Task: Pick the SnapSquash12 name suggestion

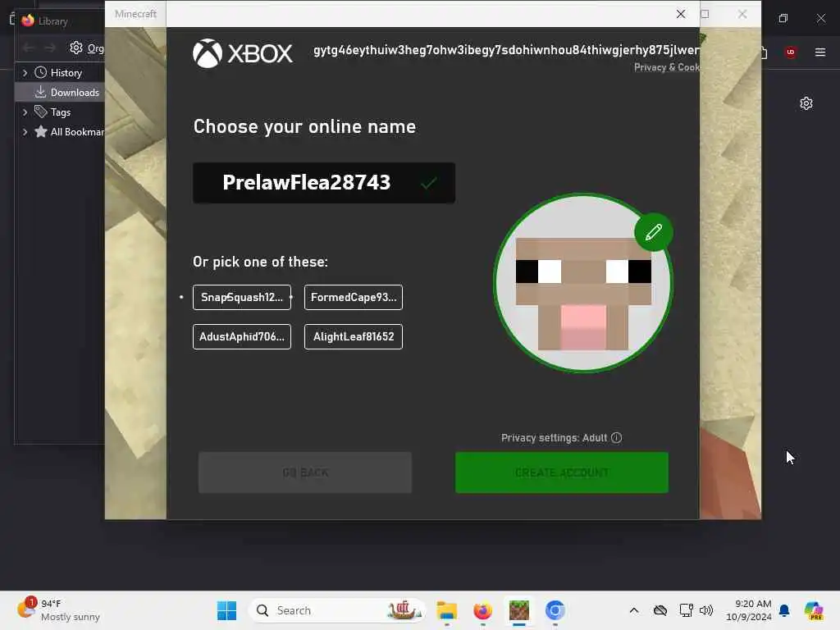Action: [242, 297]
